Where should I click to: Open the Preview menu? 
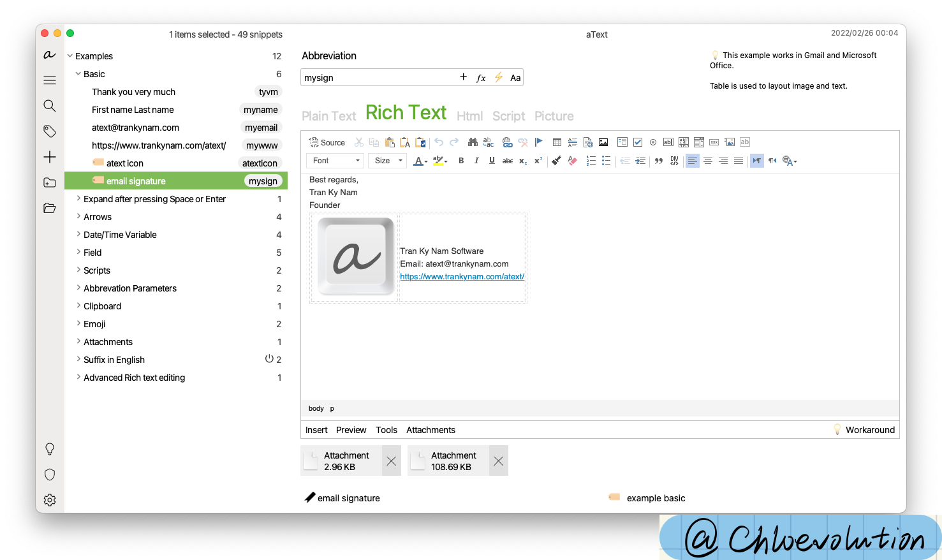tap(351, 430)
